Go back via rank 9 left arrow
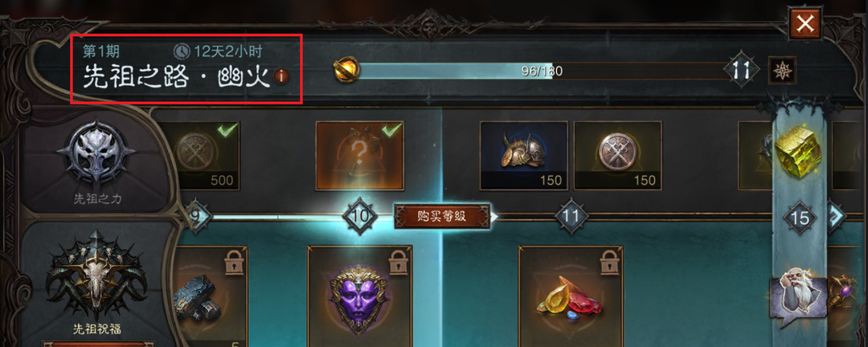Viewport: 868px width, 347px height. point(197,216)
